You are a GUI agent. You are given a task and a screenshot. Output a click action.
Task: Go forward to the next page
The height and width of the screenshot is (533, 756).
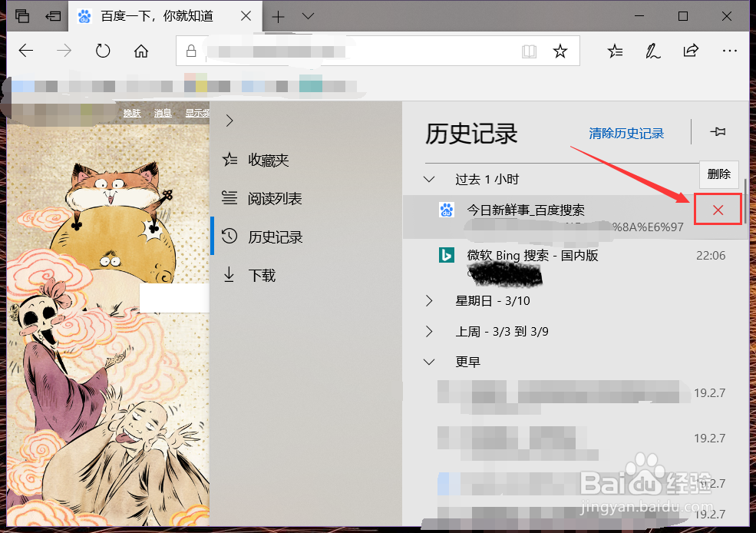64,51
